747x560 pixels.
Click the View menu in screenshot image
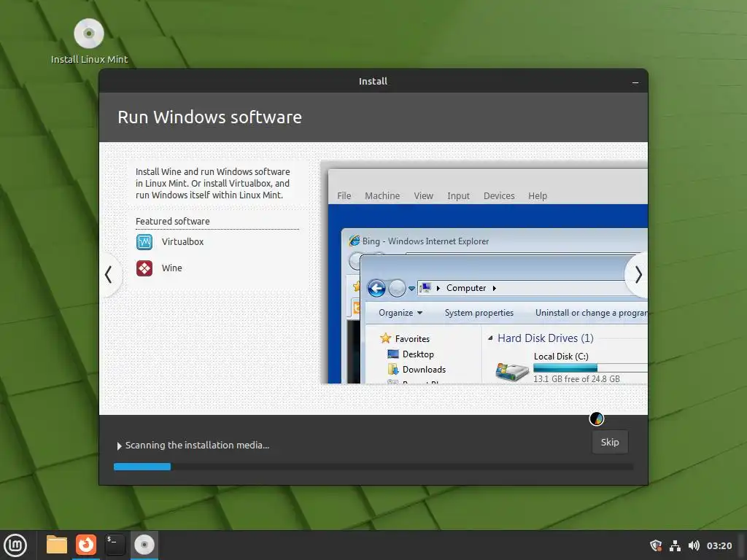click(x=424, y=195)
